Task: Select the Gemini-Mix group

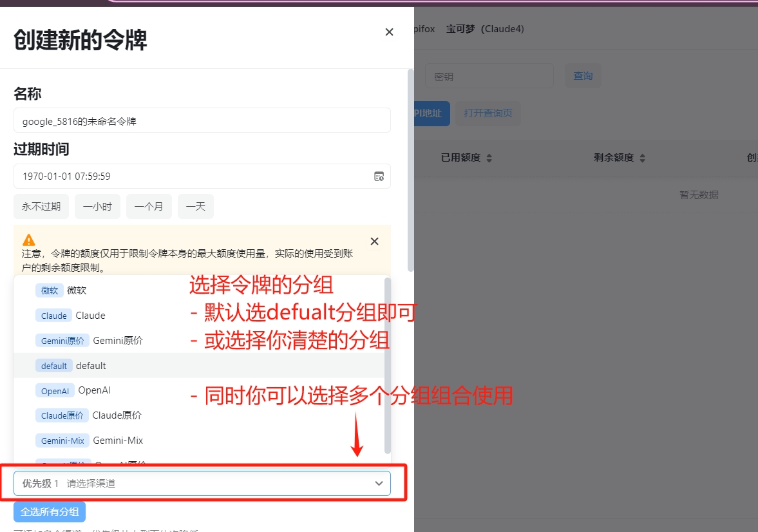Action: (x=118, y=441)
